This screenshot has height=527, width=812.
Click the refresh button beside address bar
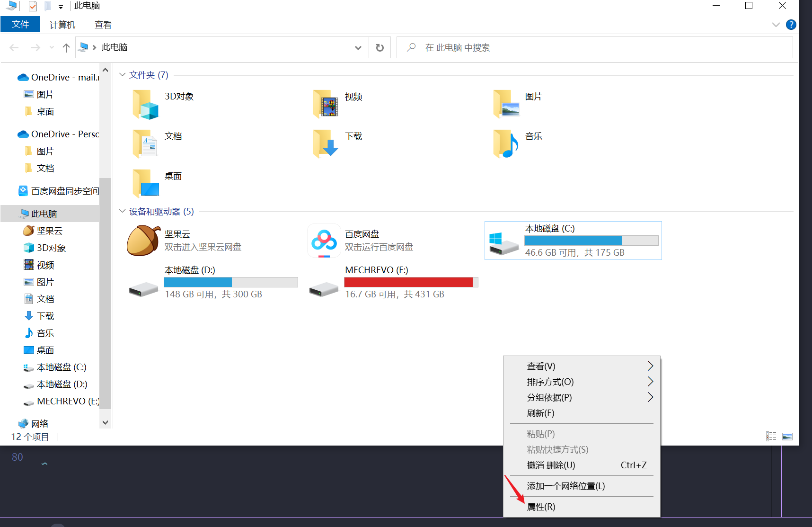[x=380, y=48]
